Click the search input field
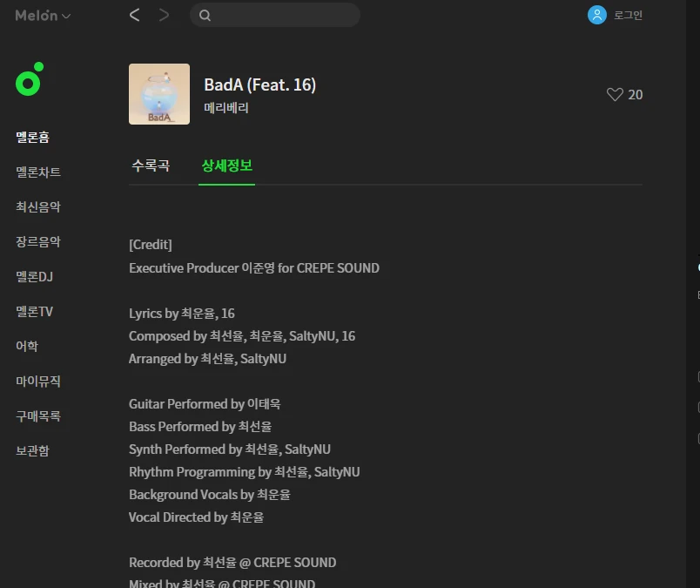The height and width of the screenshot is (588, 700). [x=275, y=15]
